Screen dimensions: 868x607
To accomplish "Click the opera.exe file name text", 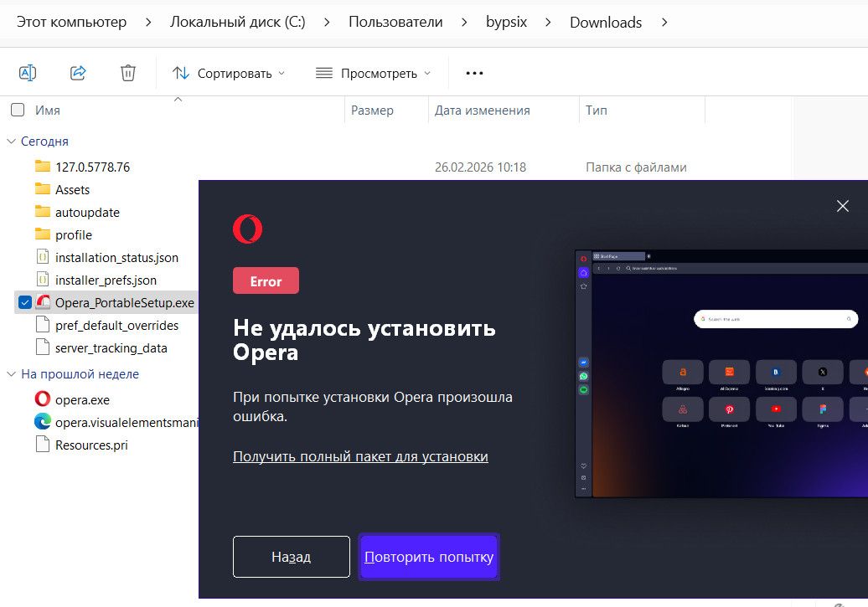I will [82, 399].
